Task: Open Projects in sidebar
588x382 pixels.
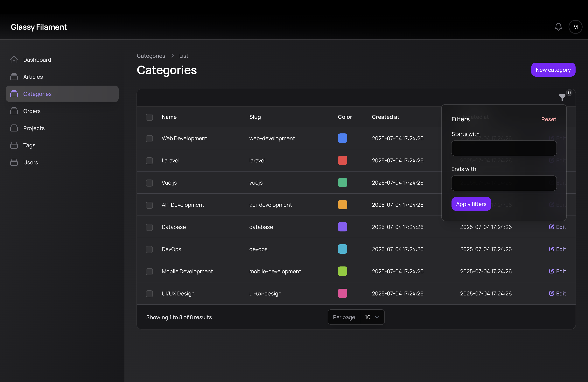Action: [62, 128]
